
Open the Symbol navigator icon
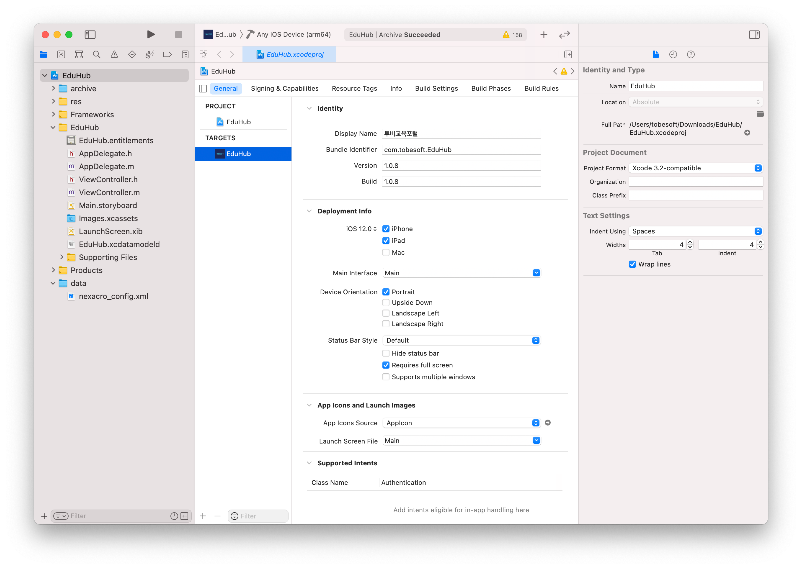79,54
